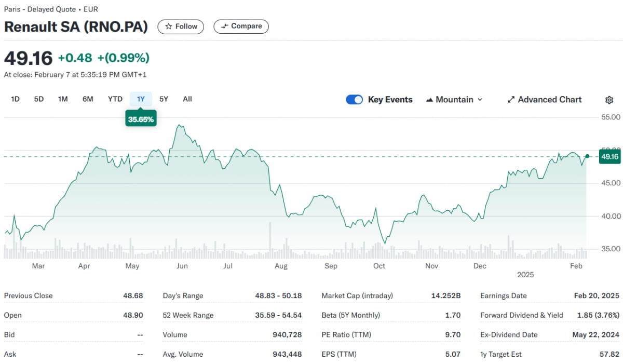This screenshot has width=623, height=364.
Task: Open the Compare button
Action: [241, 26]
